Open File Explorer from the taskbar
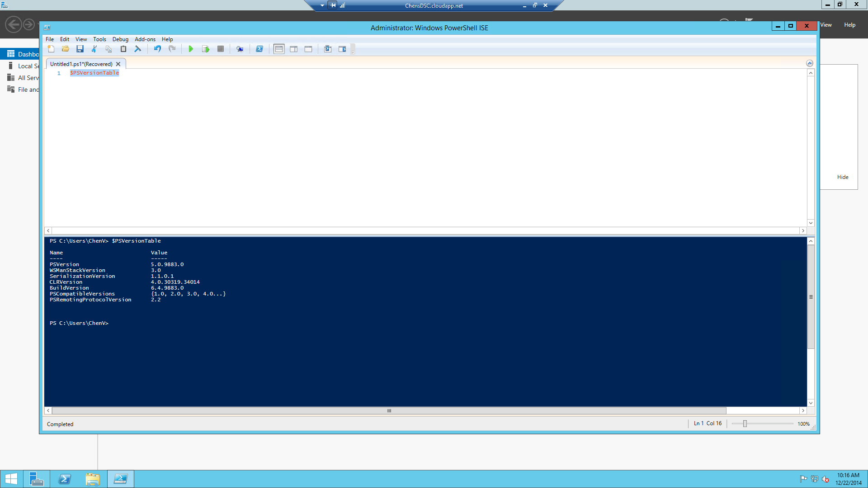 point(92,479)
